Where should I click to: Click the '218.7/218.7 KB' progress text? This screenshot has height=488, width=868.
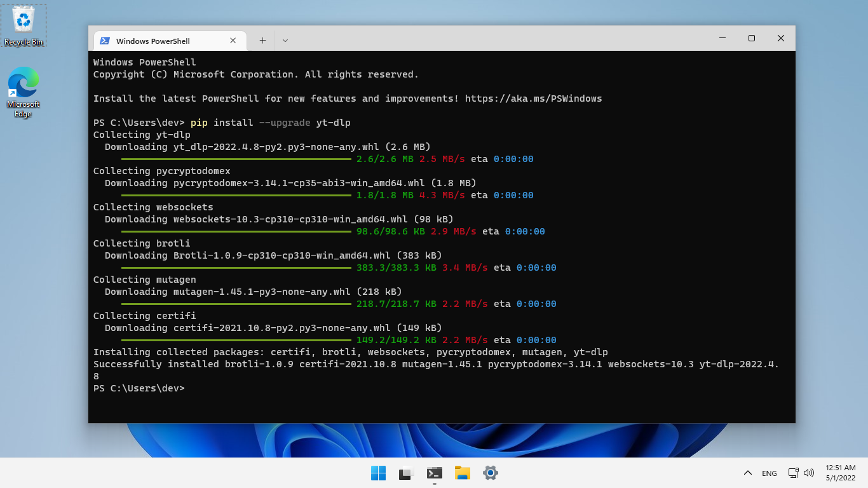click(x=397, y=304)
